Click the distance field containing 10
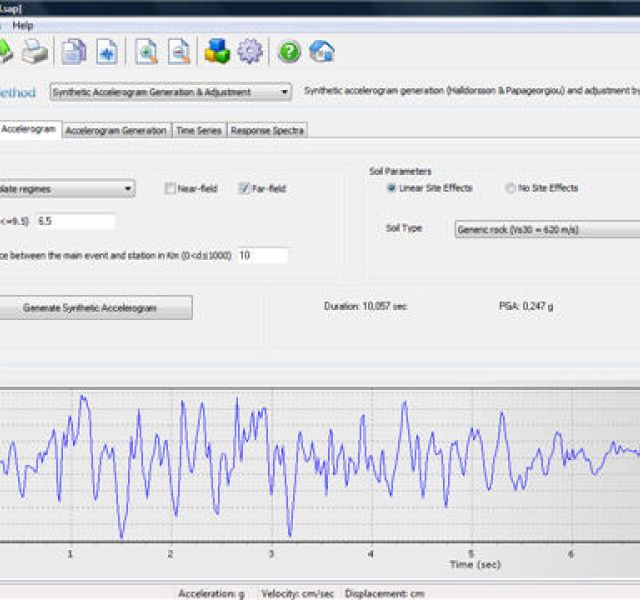The image size is (640, 600). click(262, 256)
